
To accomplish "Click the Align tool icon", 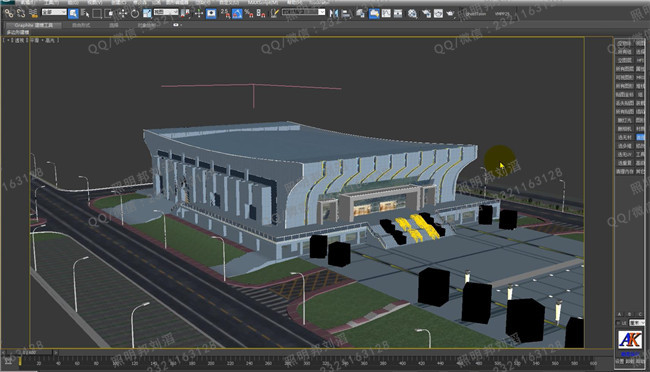I will tap(346, 14).
